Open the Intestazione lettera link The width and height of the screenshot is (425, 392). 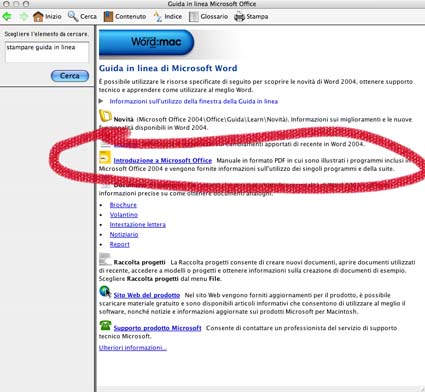(x=138, y=224)
